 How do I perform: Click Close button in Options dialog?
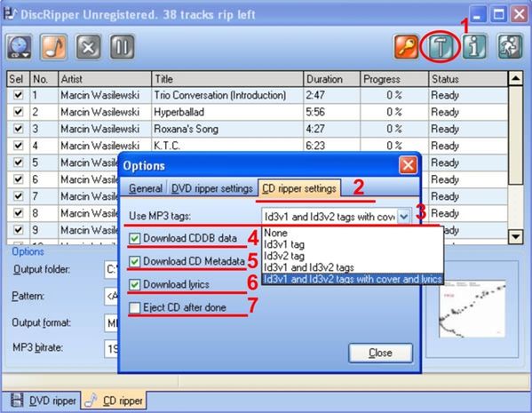coord(380,353)
